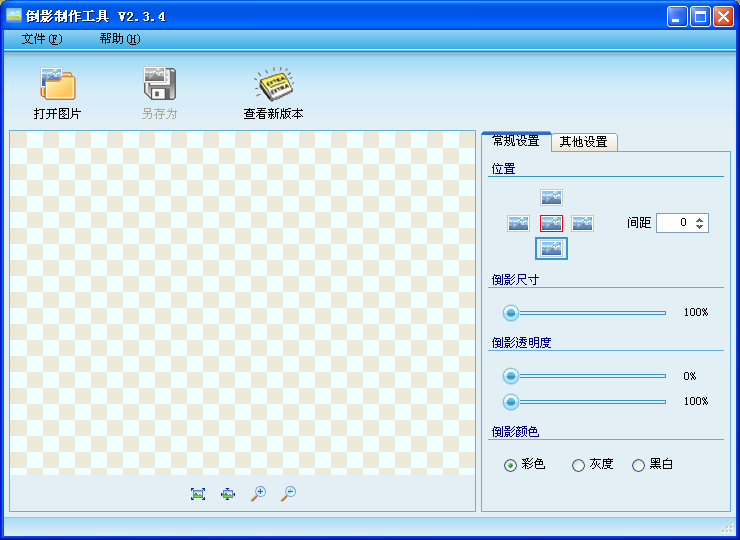
Task: Click the 倒影尺寸 slider handle
Action: coord(511,312)
